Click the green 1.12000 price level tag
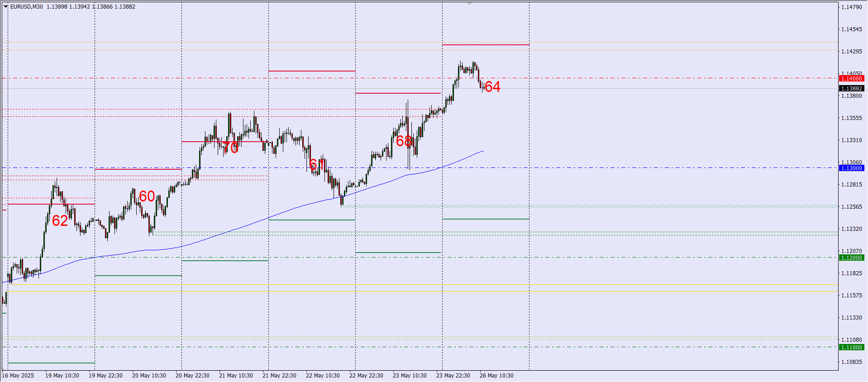868x382 pixels. point(852,258)
